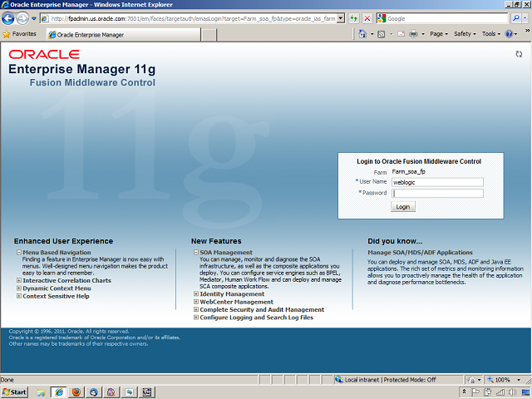Open the 100% zoom level control

pos(504,380)
